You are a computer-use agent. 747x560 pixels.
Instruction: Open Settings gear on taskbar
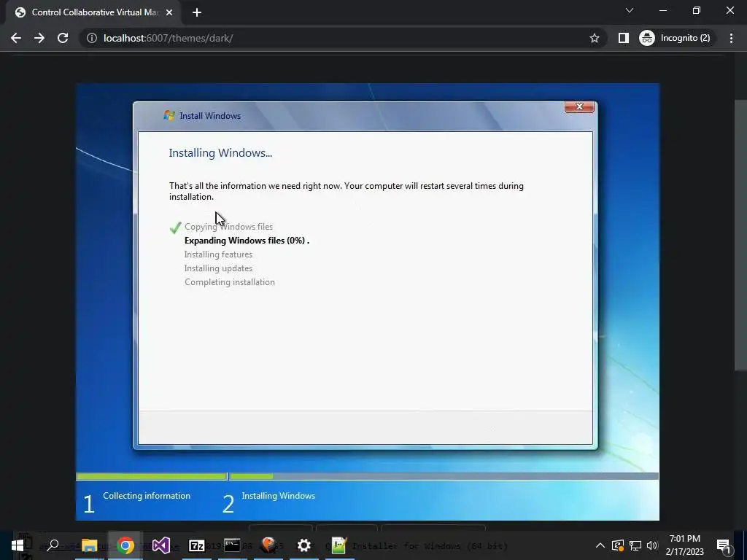(304, 545)
